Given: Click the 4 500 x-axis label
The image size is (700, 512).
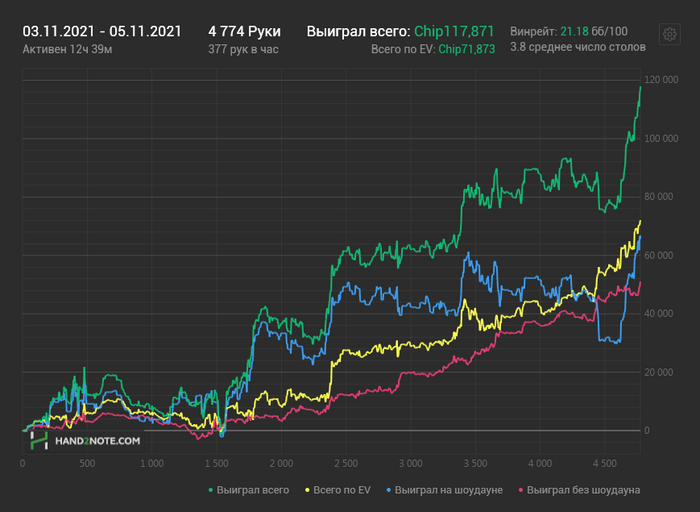Looking at the screenshot, I should [x=605, y=464].
